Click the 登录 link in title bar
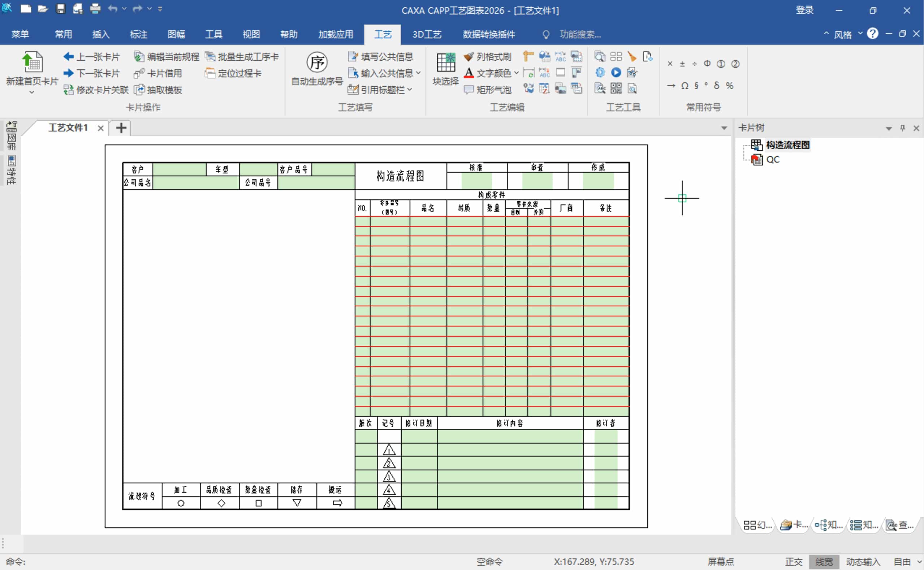 pyautogui.click(x=804, y=10)
